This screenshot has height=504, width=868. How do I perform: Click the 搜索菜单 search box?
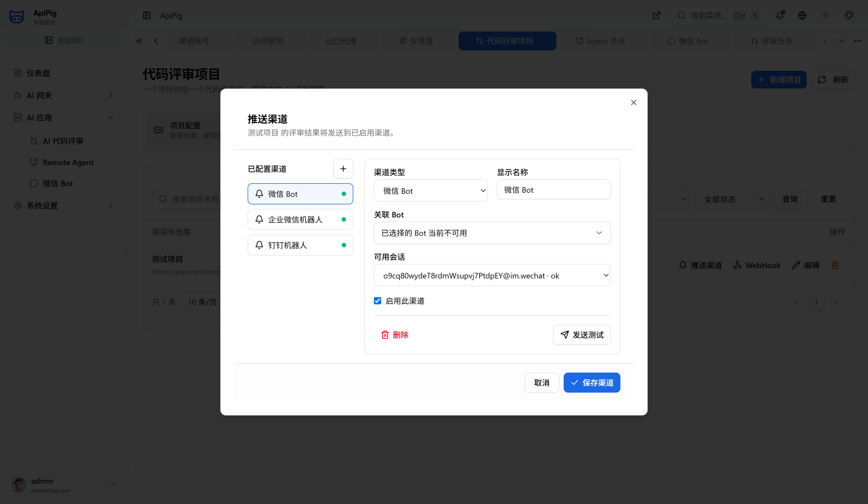point(719,16)
